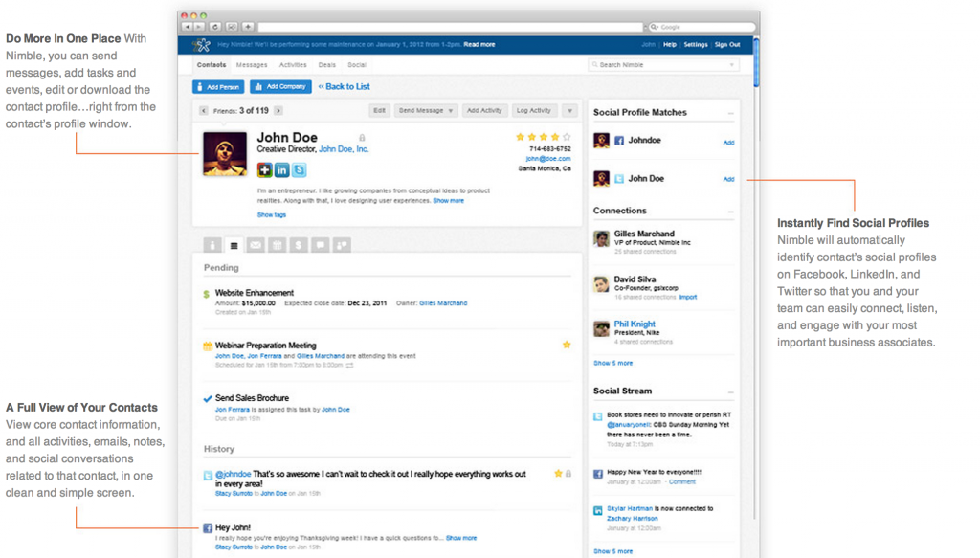
Task: Click the Help link in the top bar
Action: [x=669, y=45]
